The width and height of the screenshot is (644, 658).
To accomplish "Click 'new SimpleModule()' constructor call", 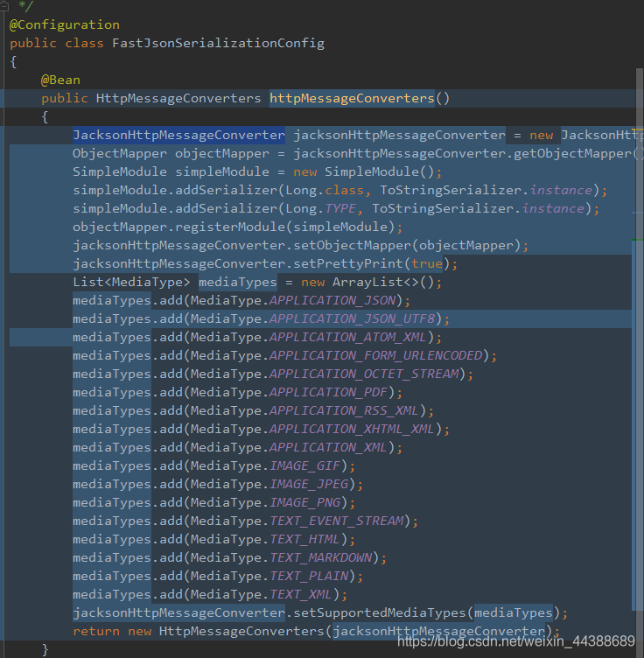I will coord(363,171).
